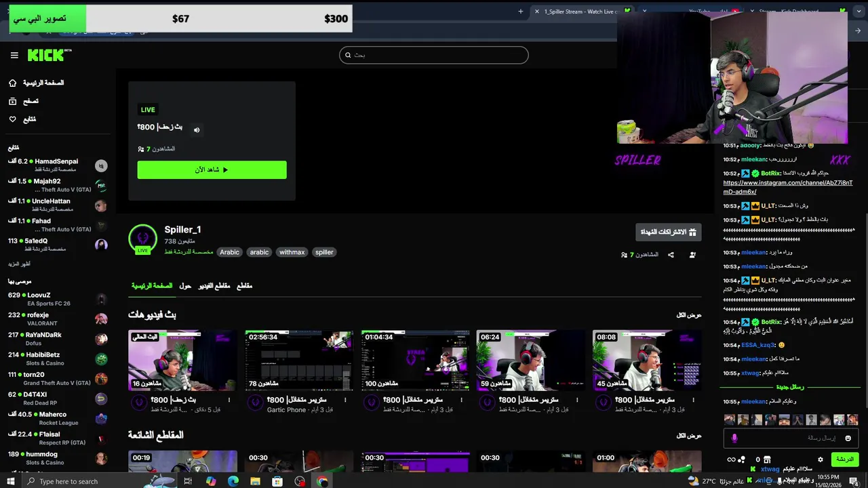Click the Arabic tag with capital A
The image size is (868, 488).
[x=229, y=252]
